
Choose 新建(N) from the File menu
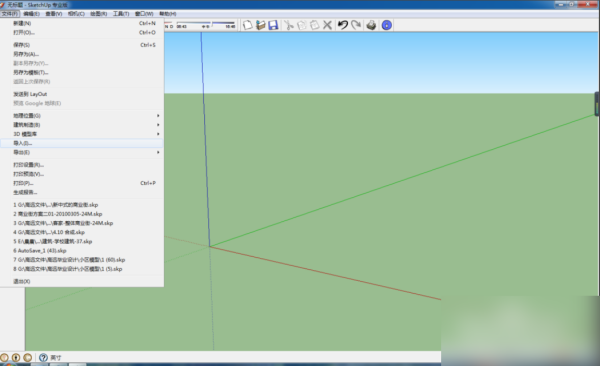pos(82,23)
